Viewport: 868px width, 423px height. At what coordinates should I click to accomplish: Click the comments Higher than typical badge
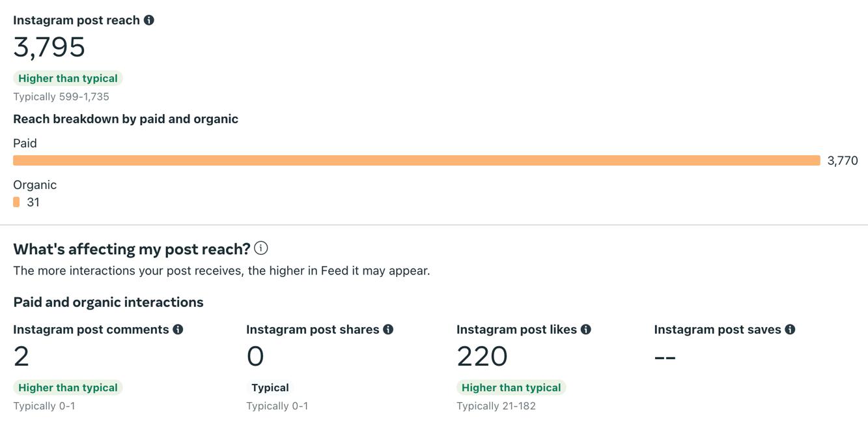[x=68, y=388]
